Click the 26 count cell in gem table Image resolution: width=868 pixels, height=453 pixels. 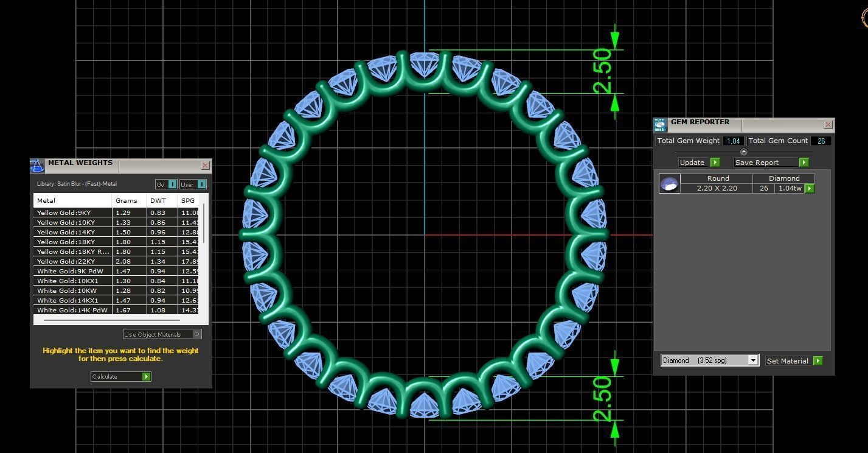[x=763, y=188]
